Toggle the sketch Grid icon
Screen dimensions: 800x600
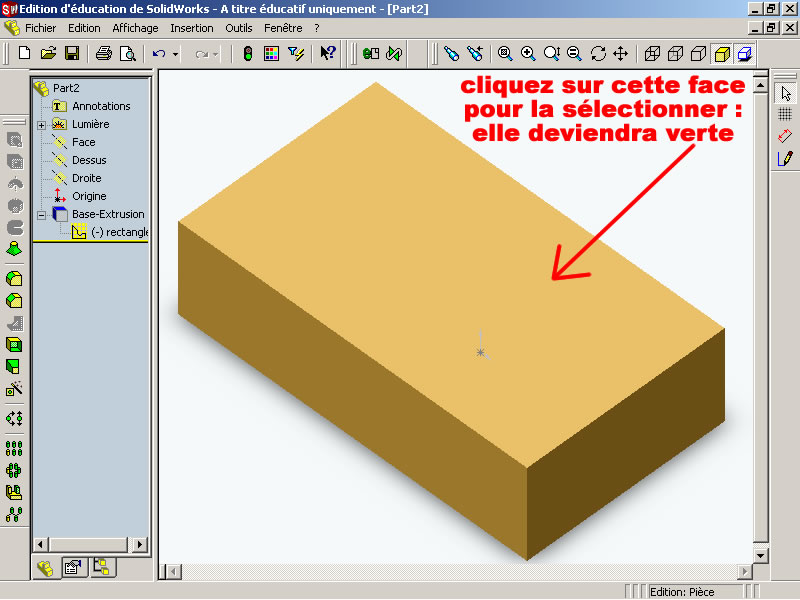(785, 114)
